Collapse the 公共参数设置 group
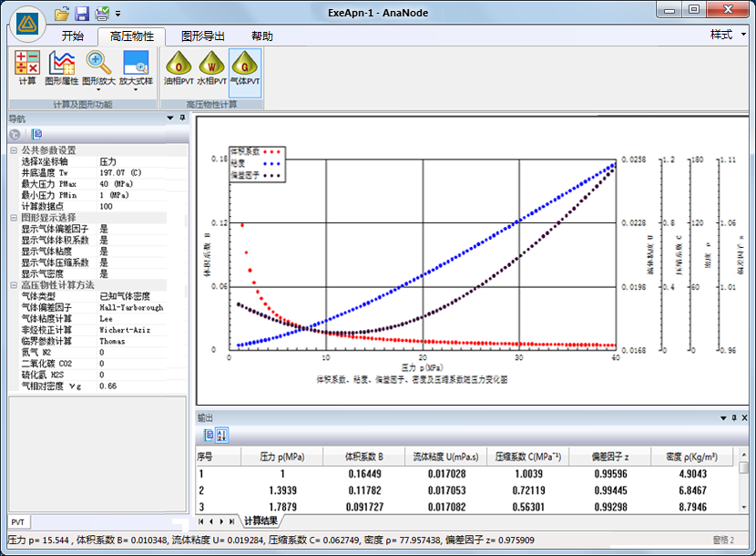756x556 pixels. click(x=13, y=150)
